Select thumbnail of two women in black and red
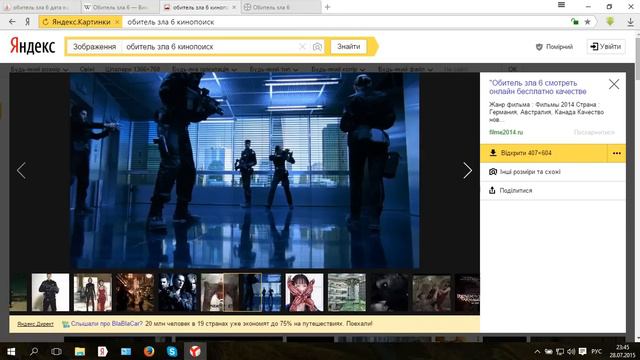 [93, 292]
